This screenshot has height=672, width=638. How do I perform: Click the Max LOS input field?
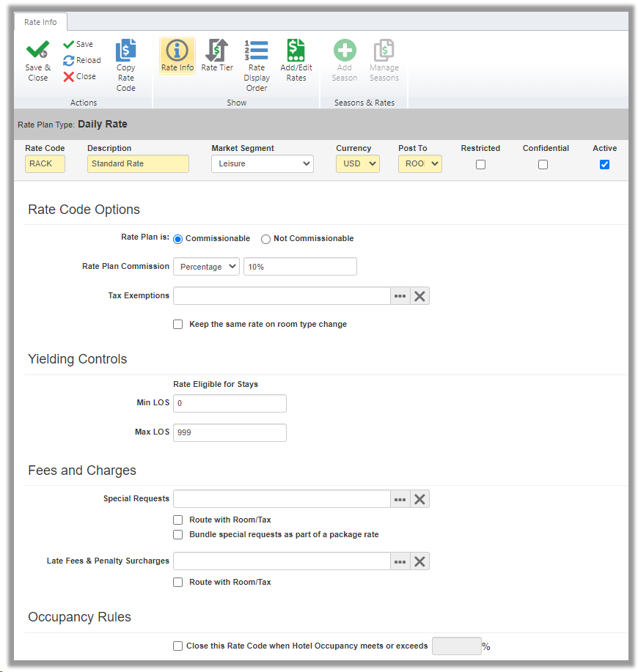[230, 432]
